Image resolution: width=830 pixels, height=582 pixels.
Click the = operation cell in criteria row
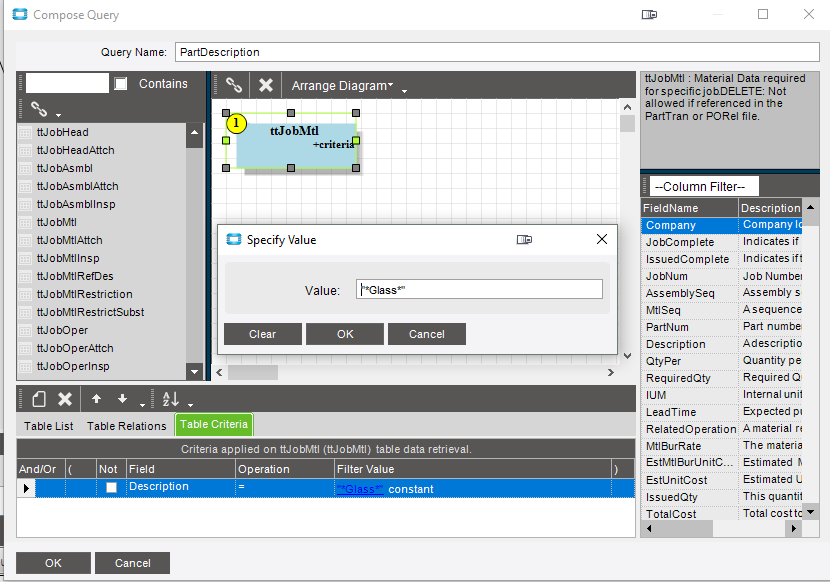(285, 488)
